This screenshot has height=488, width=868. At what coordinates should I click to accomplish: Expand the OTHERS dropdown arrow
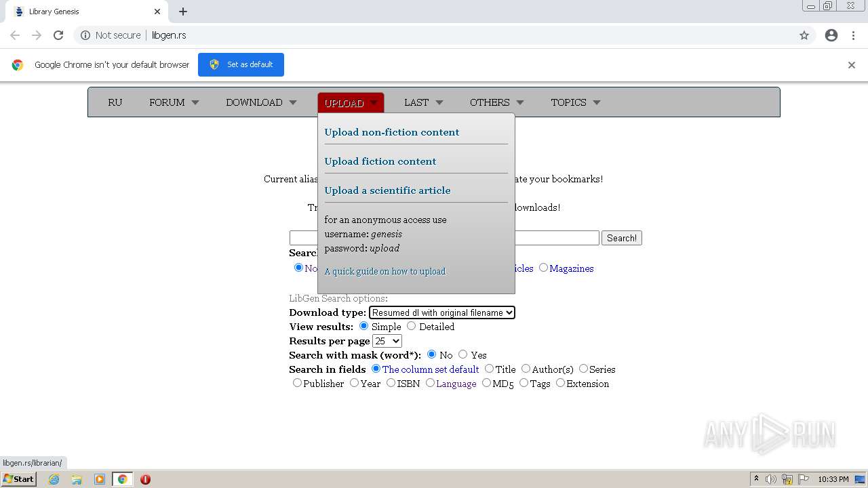[520, 103]
